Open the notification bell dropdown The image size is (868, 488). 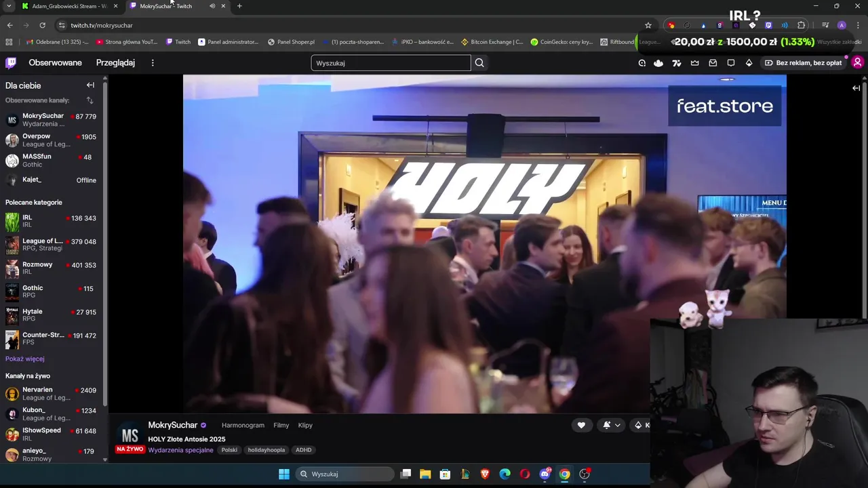coord(611,425)
